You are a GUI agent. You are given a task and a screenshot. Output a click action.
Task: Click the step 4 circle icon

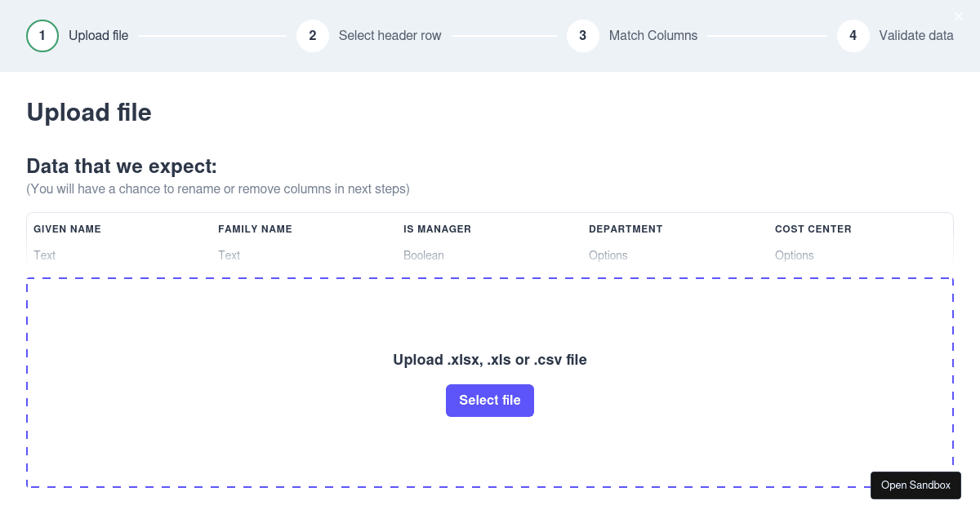click(x=853, y=36)
